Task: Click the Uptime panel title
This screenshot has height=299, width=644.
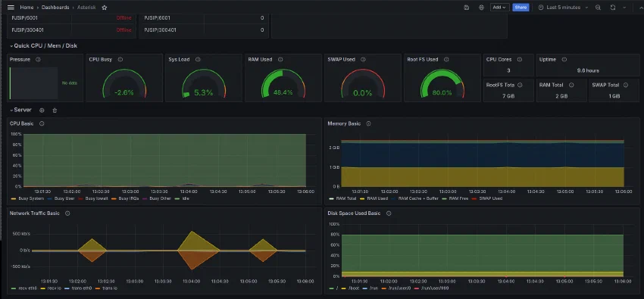Action: pos(548,60)
